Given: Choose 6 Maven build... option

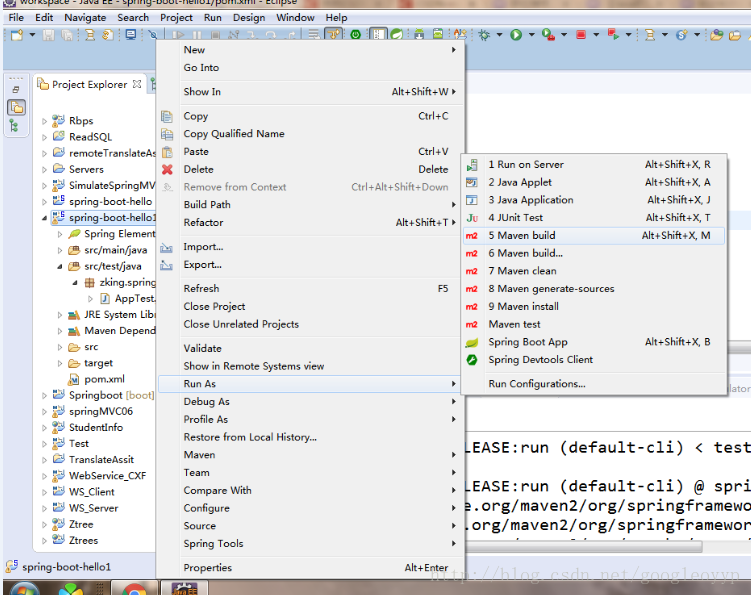Looking at the screenshot, I should 594,253.
